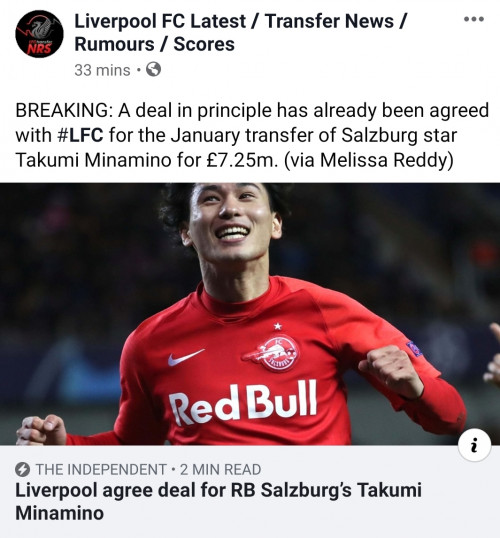This screenshot has width=500, height=538.
Task: Open the #LFC hashtag
Action: (x=80, y=135)
